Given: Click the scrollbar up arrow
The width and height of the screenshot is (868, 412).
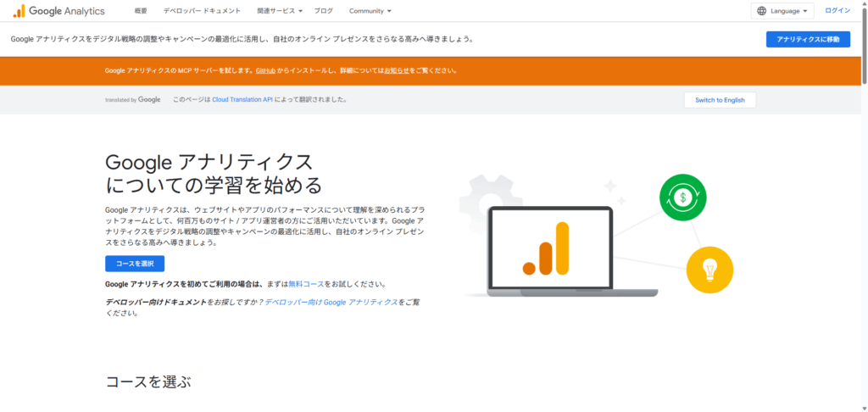Looking at the screenshot, I should point(864,3).
